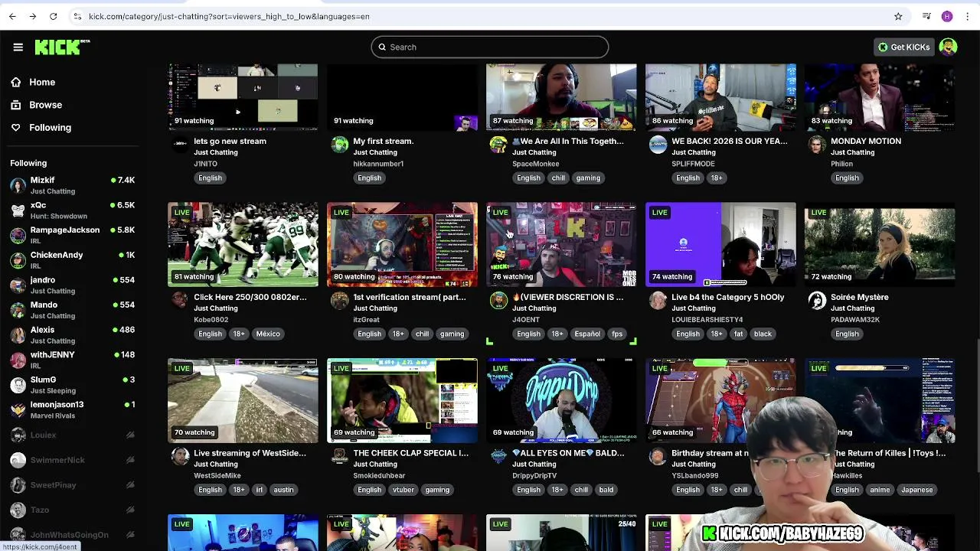Click WestSideMike channel avatar
This screenshot has width=980, height=551.
coord(180,455)
